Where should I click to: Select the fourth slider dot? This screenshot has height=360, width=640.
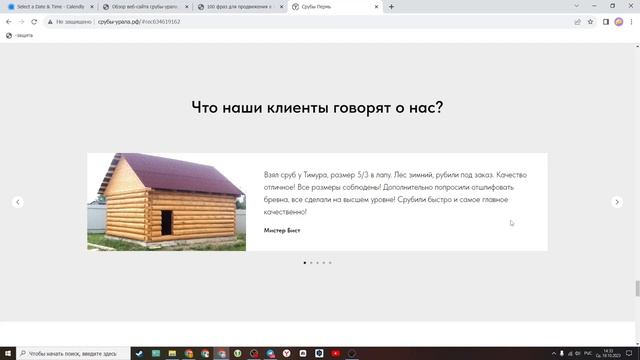pos(324,263)
